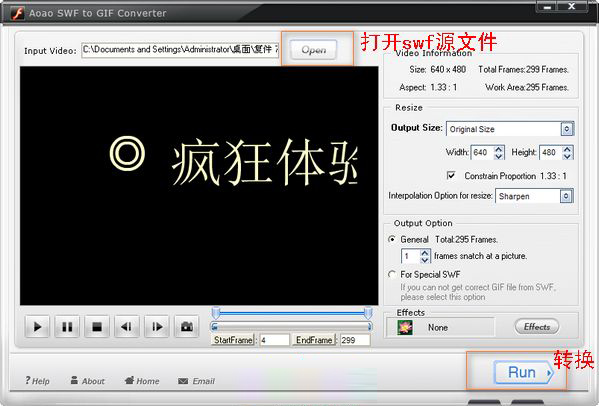Click the Width input field

(482, 153)
